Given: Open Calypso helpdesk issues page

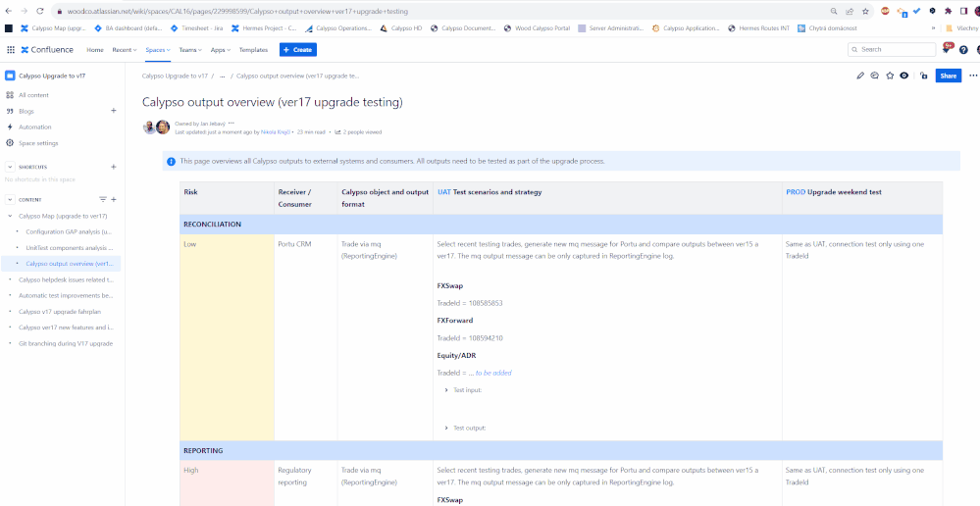Looking at the screenshot, I should (66, 279).
